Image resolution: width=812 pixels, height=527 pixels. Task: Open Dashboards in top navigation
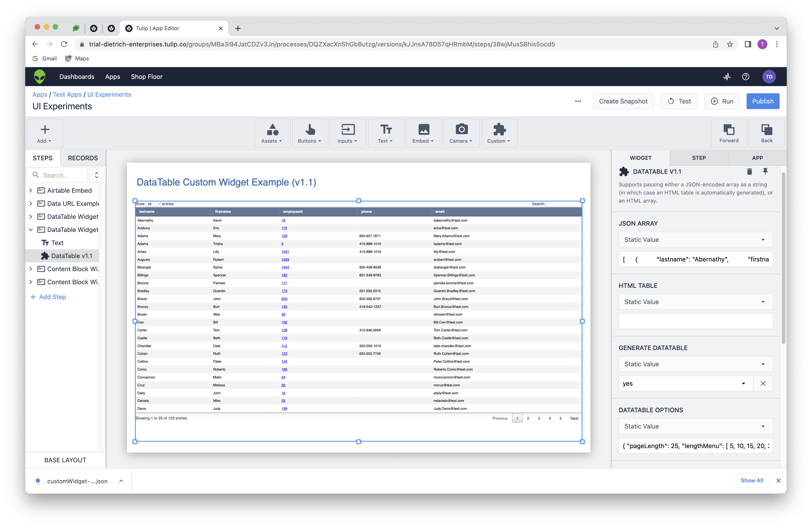[x=77, y=76]
